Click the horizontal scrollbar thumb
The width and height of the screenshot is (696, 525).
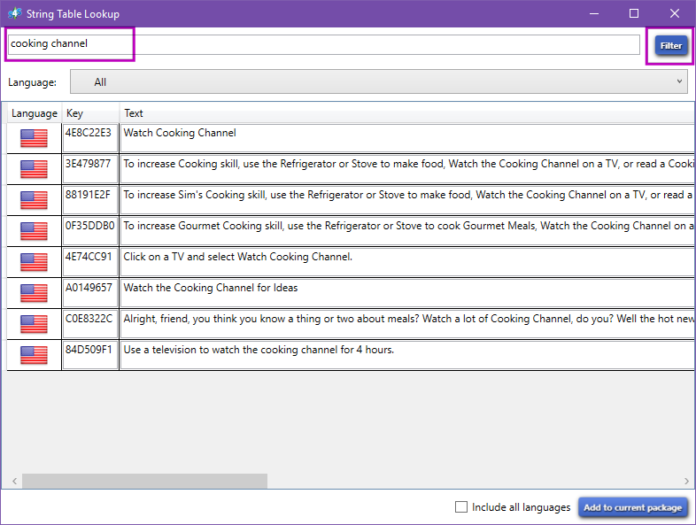point(145,481)
